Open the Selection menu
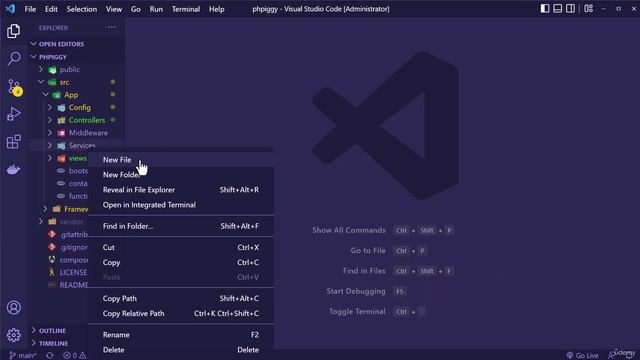 coord(82,9)
